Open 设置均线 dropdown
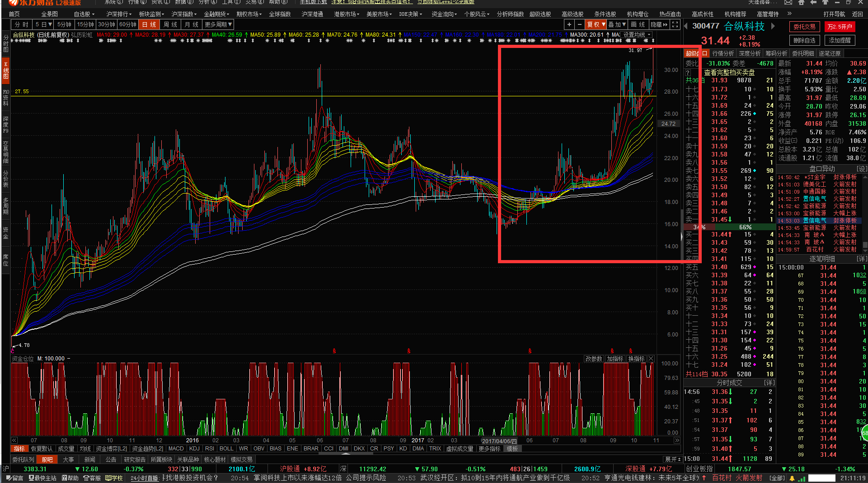Image resolution: width=868 pixels, height=483 pixels. point(637,35)
